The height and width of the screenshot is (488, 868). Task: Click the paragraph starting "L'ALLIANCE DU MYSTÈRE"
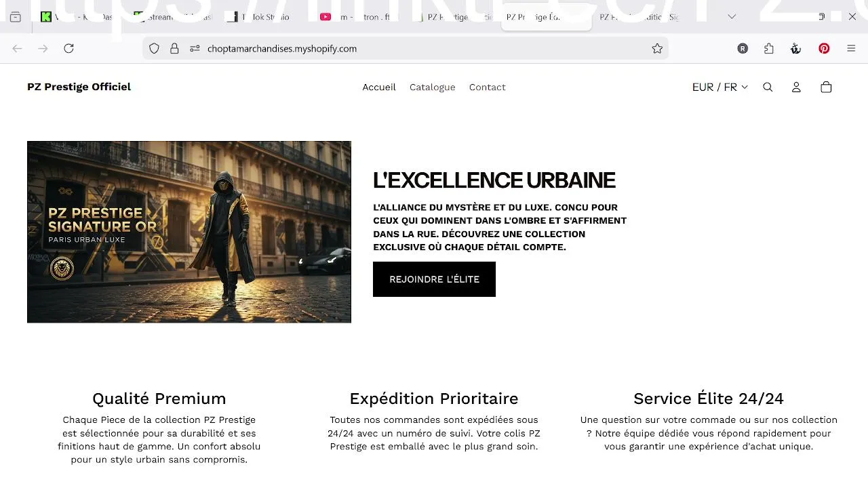point(500,227)
